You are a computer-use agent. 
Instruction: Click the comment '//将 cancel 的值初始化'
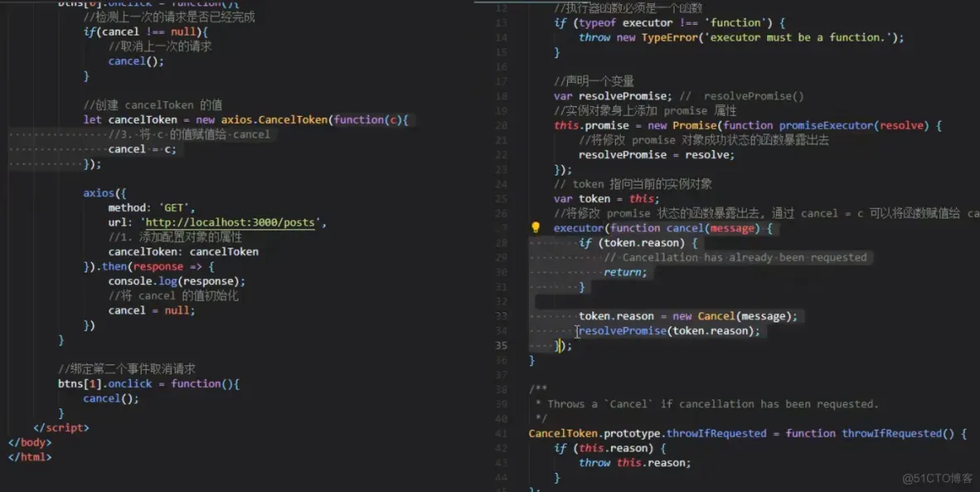(x=173, y=296)
